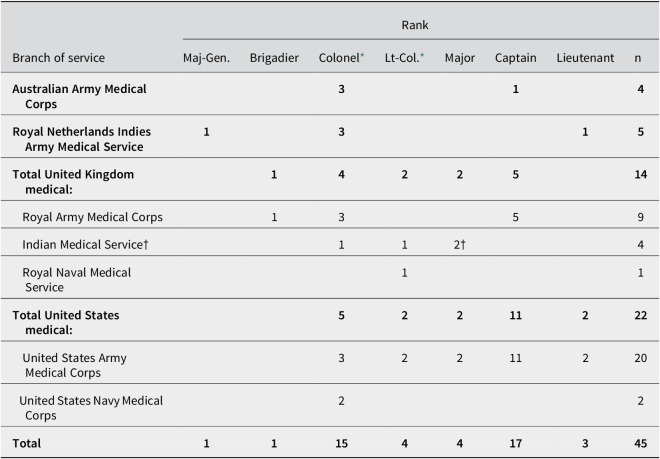
Task: Click the Colonel footnote asterisk link
Action: (362, 55)
